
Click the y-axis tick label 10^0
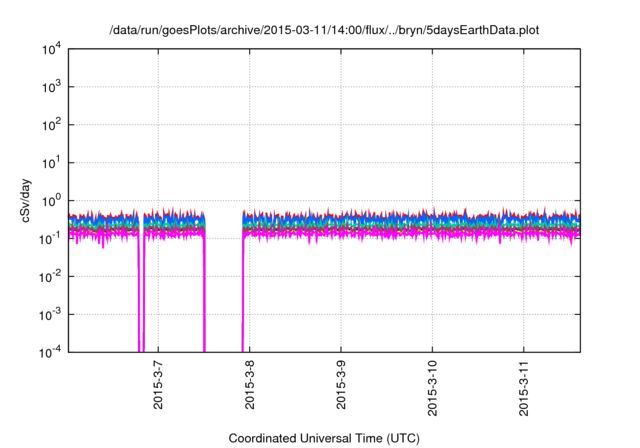pos(51,201)
